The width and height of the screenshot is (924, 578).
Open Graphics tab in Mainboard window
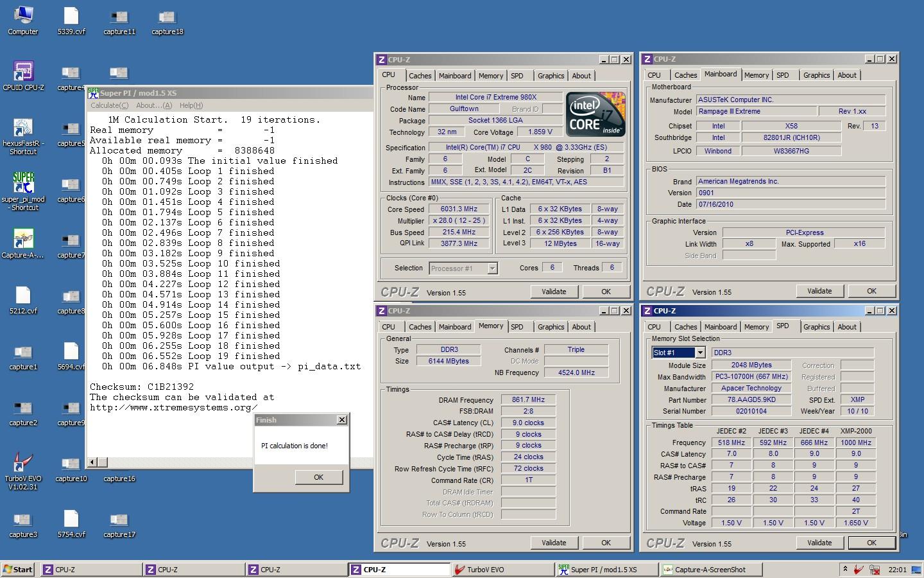point(816,75)
